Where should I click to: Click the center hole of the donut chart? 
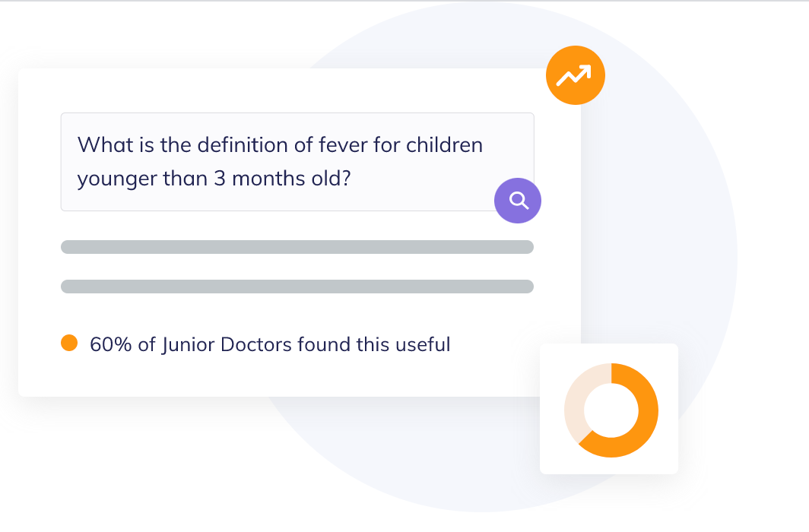[611, 410]
